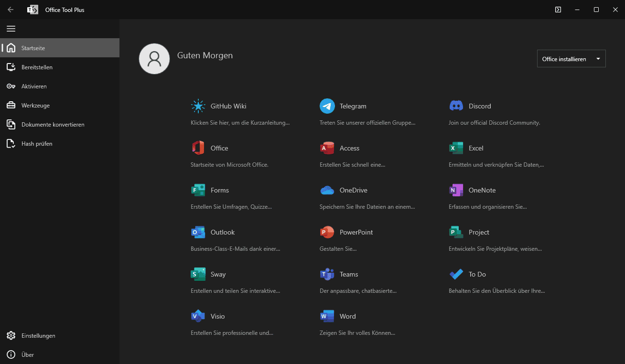Click the Discord logo icon
The height and width of the screenshot is (364, 625).
456,106
